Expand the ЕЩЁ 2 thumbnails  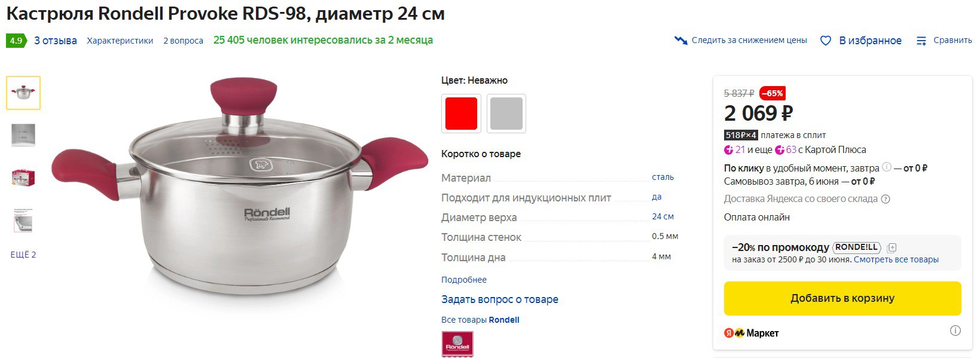[23, 255]
